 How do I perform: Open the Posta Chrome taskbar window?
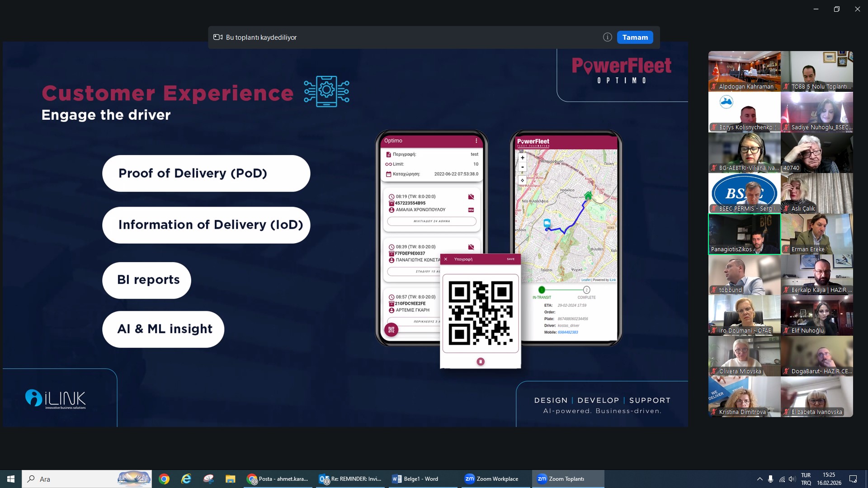point(278,479)
